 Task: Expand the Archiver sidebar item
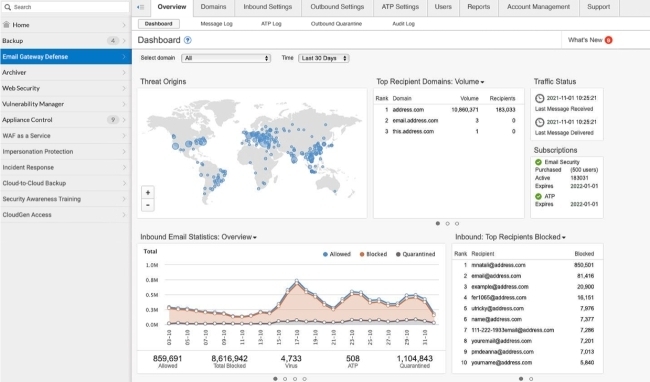(66, 73)
